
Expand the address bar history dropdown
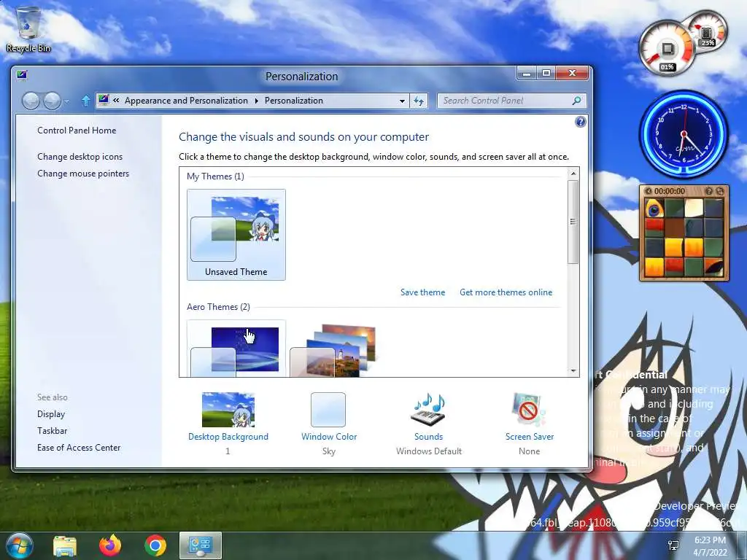402,101
